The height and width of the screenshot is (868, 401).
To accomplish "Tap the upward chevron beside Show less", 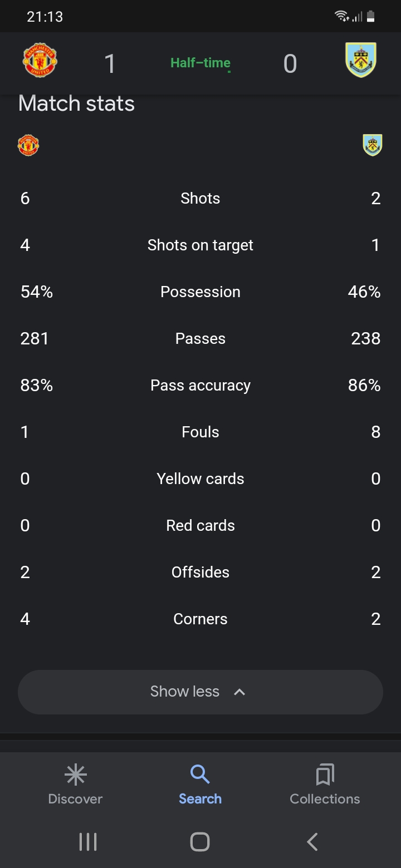I will coord(239,692).
